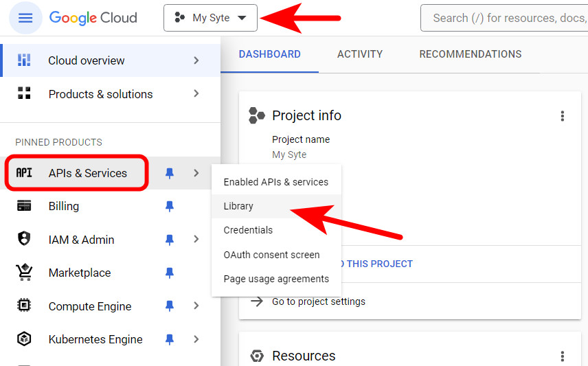Viewport: 588px width, 366px height.
Task: Unpin APIs & Services using its pin icon
Action: [170, 173]
